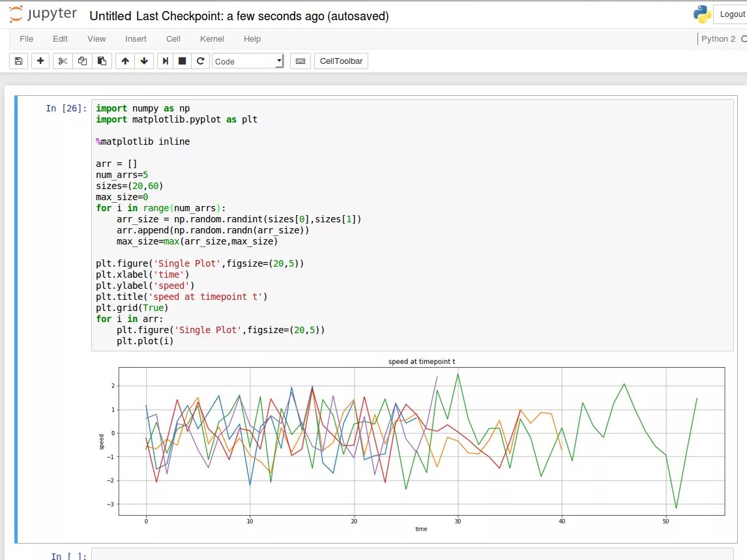The width and height of the screenshot is (747, 560).
Task: Open the command palette keyboard icon
Action: (300, 61)
